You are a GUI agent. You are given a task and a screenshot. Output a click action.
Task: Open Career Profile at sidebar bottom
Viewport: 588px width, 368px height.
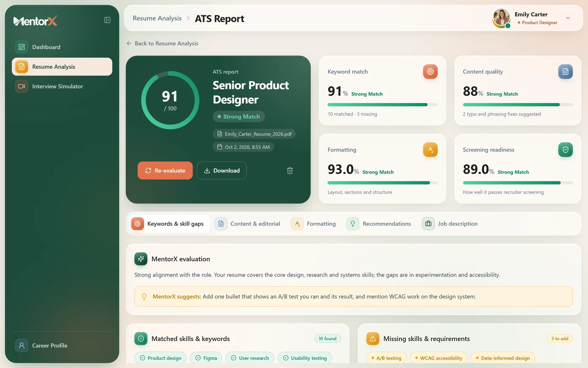pyautogui.click(x=62, y=345)
